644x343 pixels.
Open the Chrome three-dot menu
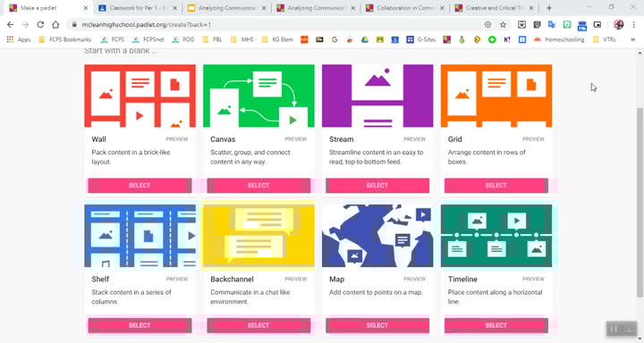634,25
